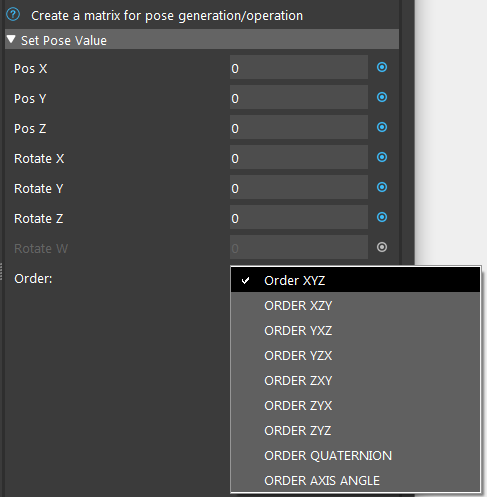Choose ORDER XZY from the list
The width and height of the screenshot is (487, 497).
(355, 306)
